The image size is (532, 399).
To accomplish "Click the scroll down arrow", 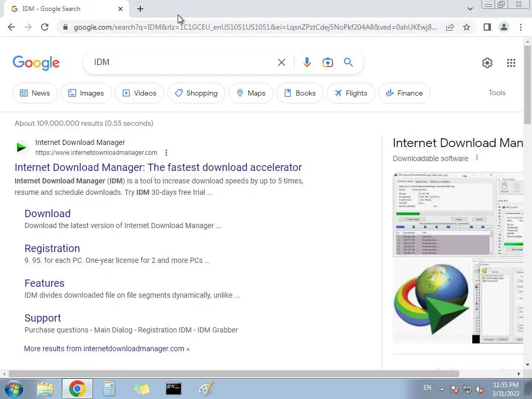I will point(527,365).
